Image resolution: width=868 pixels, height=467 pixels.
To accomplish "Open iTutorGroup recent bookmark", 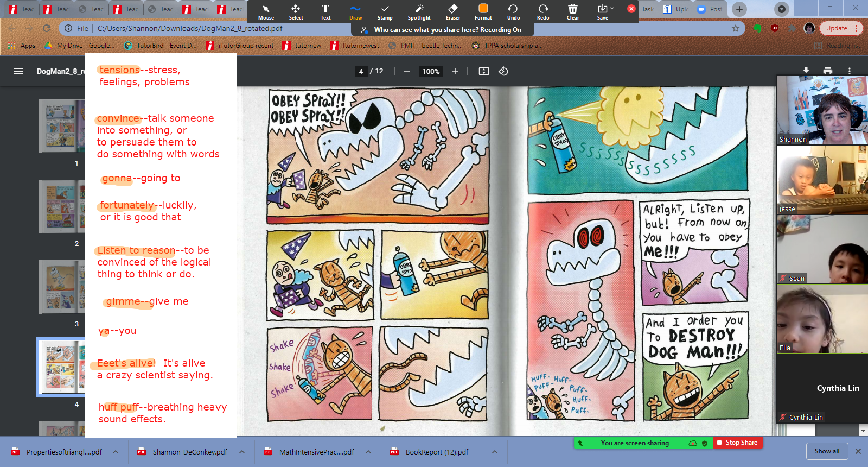I will tap(240, 46).
